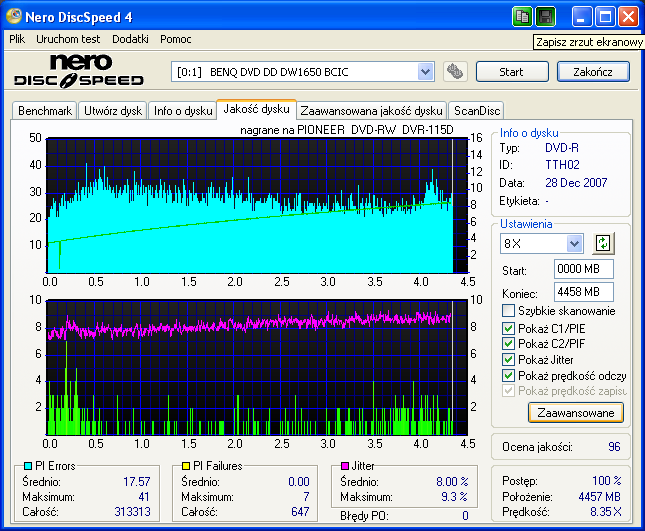Click the Postęp value 100 %
Screen dimensions: 645x531
606,480
